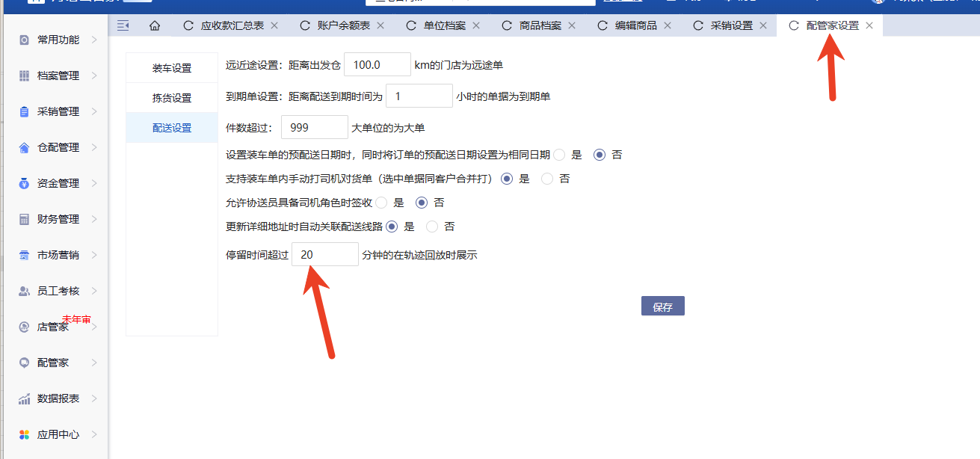
Task: Expand the 财务管理 sidebar menu arrow
Action: [94, 219]
